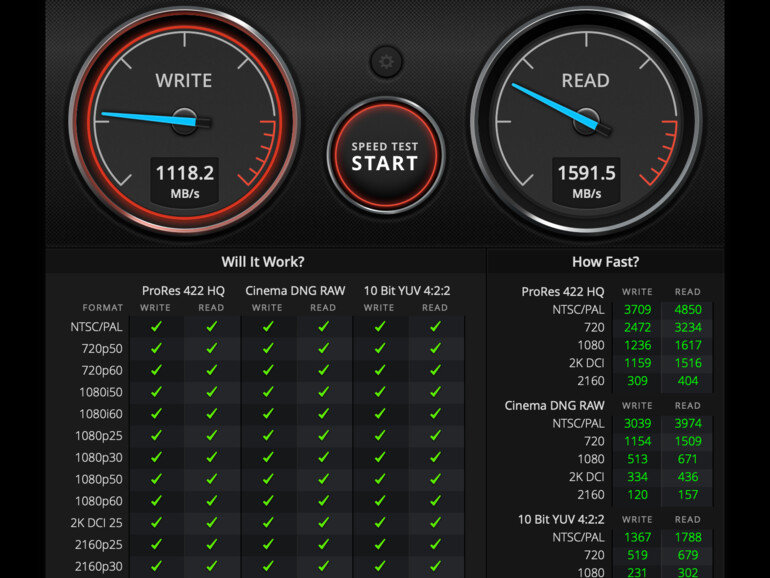Click the ProRes 422 HQ write checkmark for NTSC/PAL
770x578 pixels.
click(x=156, y=327)
